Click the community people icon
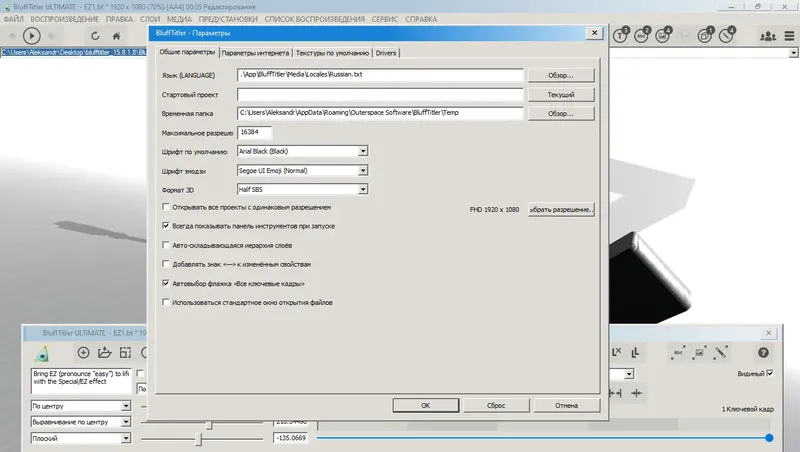This screenshot has height=452, width=800. point(768,36)
